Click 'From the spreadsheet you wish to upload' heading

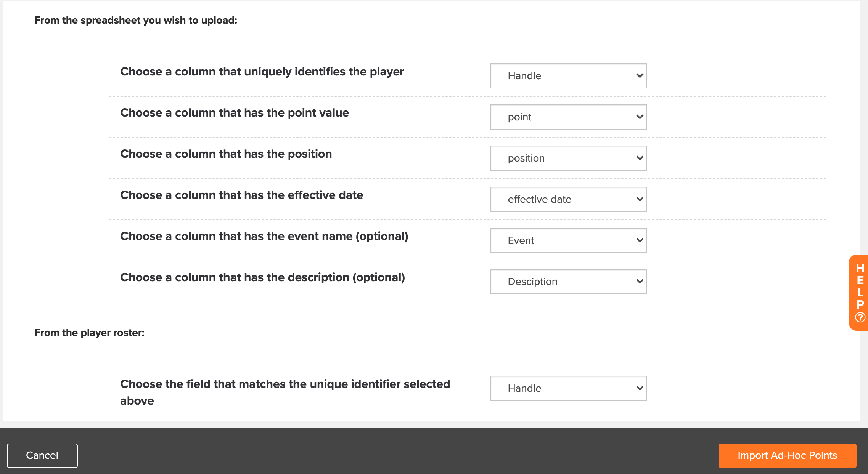pyautogui.click(x=136, y=20)
